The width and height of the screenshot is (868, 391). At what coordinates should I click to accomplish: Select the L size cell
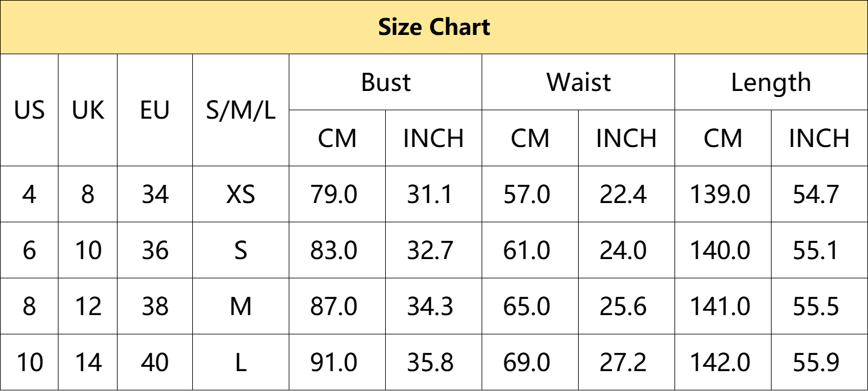coord(241,363)
